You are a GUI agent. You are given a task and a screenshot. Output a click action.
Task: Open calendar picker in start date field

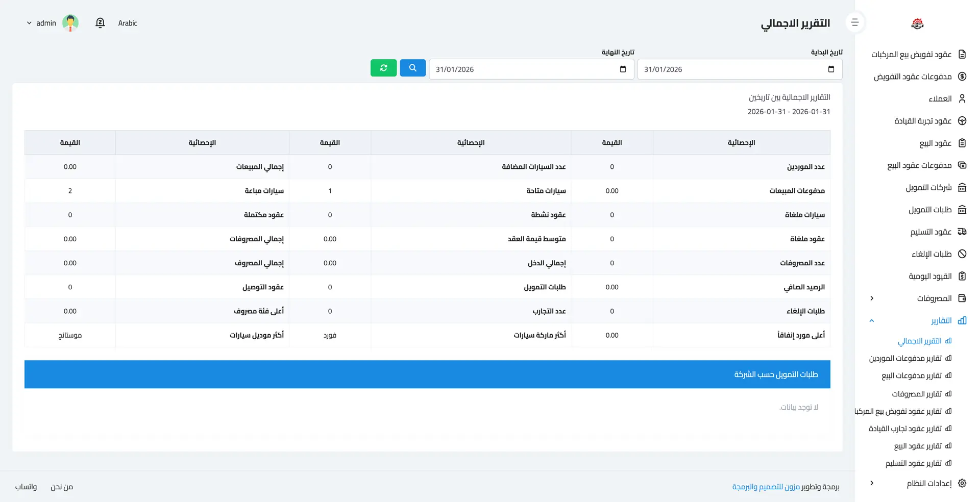click(831, 69)
